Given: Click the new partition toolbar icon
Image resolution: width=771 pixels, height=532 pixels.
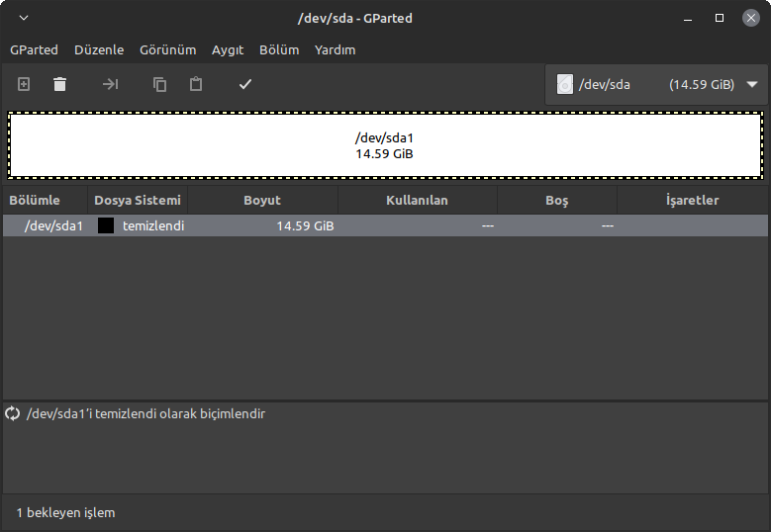Looking at the screenshot, I should click(24, 84).
